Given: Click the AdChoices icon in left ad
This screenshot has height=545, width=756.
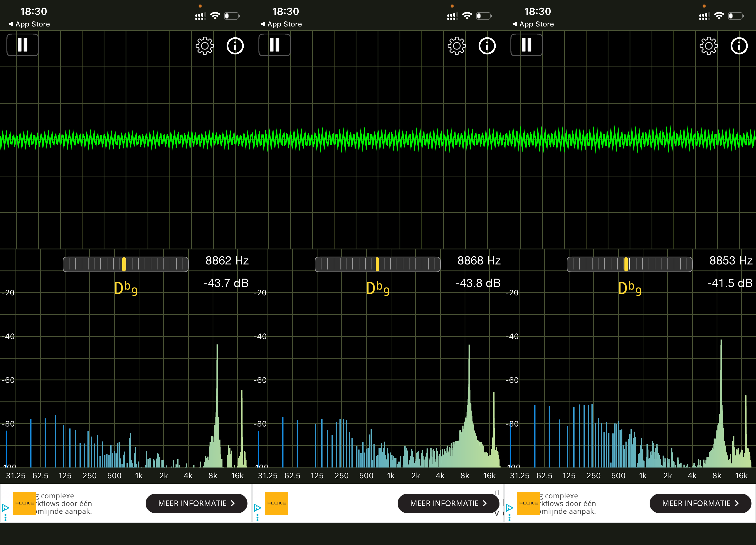Looking at the screenshot, I should click(x=5, y=508).
